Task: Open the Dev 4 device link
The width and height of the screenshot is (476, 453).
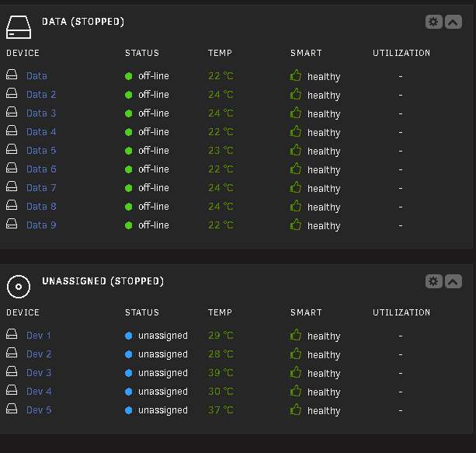Action: point(39,392)
